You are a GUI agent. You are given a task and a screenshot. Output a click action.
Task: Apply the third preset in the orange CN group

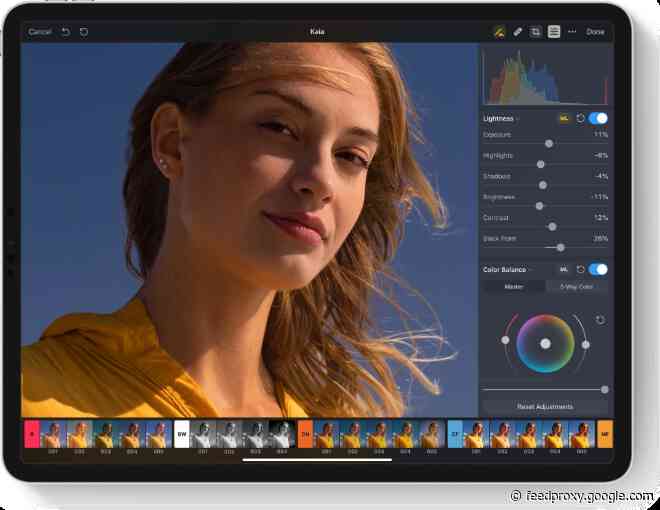tap(379, 434)
